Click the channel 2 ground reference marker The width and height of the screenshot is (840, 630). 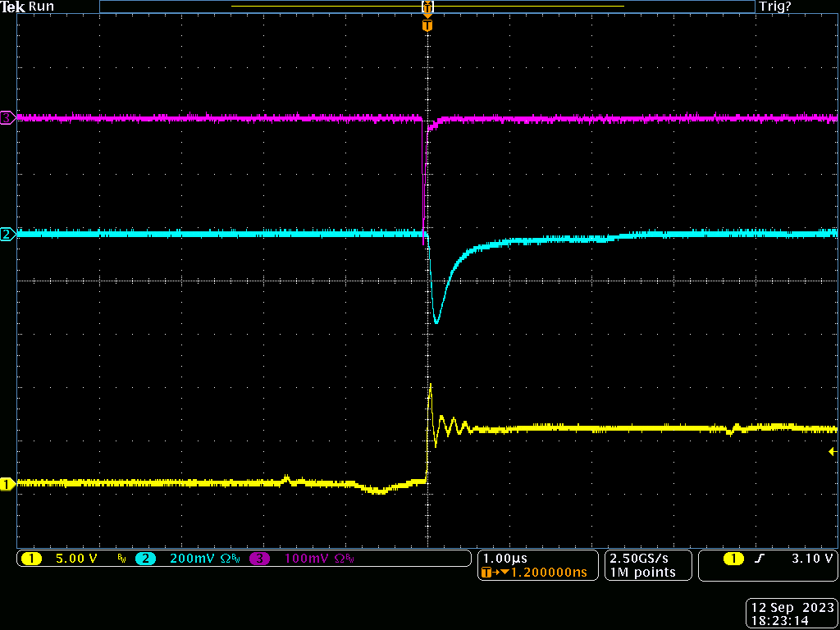8,234
